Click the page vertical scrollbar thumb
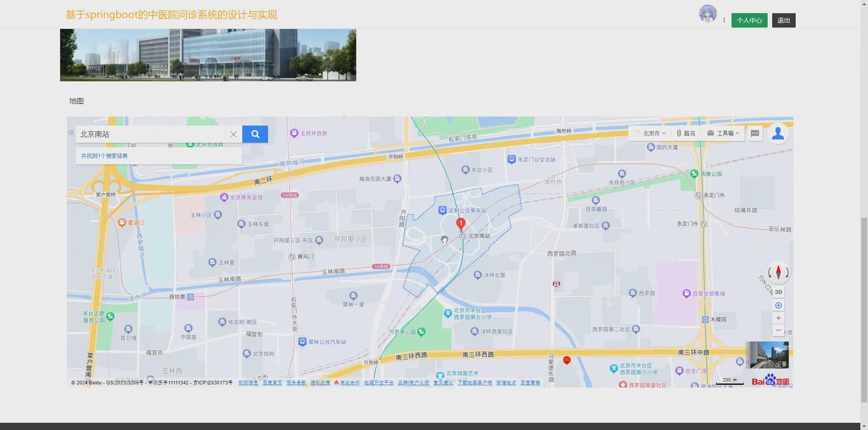The width and height of the screenshot is (868, 430). (864, 309)
